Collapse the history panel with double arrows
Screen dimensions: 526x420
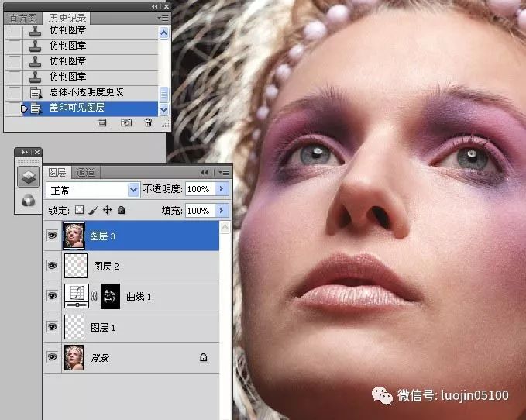pyautogui.click(x=155, y=6)
